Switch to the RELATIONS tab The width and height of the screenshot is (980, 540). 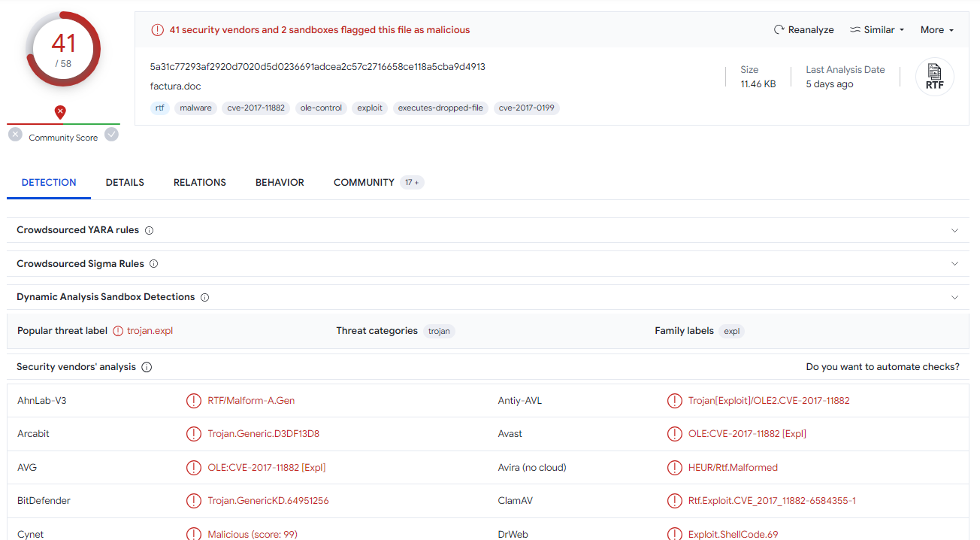point(200,183)
